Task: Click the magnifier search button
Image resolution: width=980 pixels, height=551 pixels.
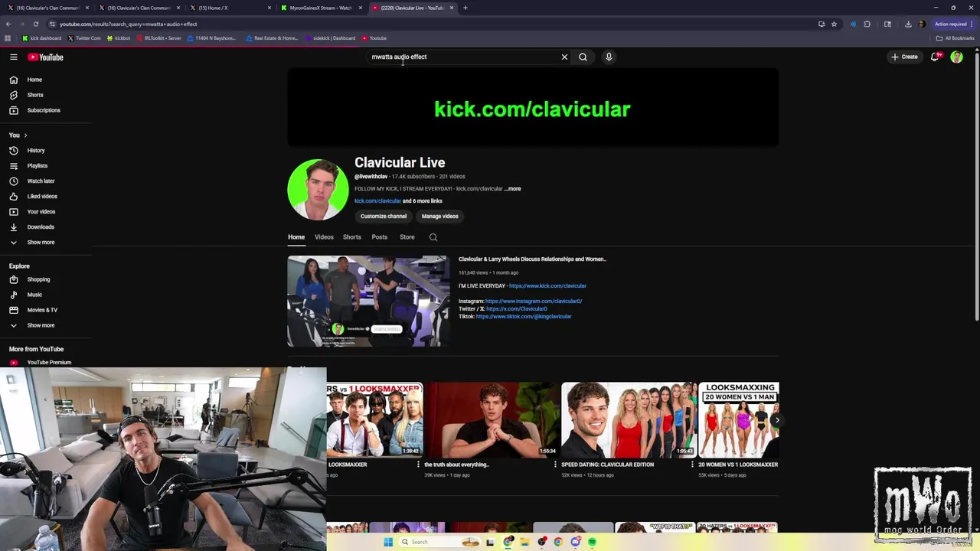Action: click(583, 57)
